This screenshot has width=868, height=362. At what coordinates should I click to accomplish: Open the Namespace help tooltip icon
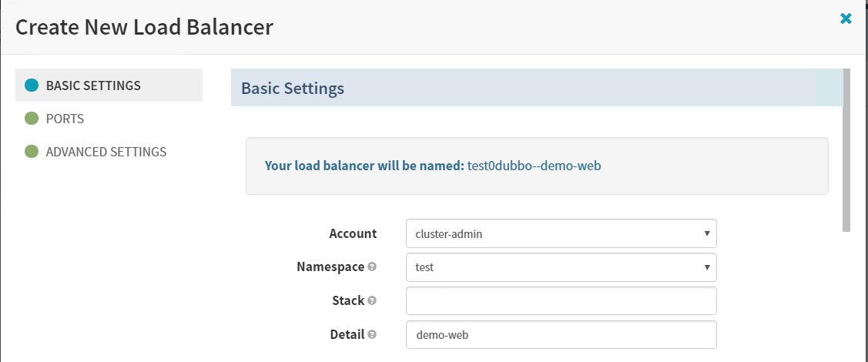[372, 267]
